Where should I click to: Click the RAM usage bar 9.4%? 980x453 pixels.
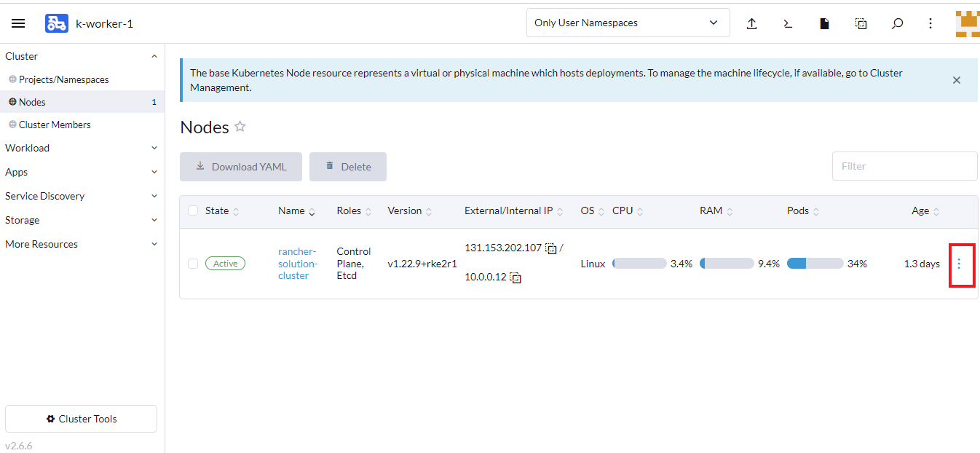(x=727, y=264)
